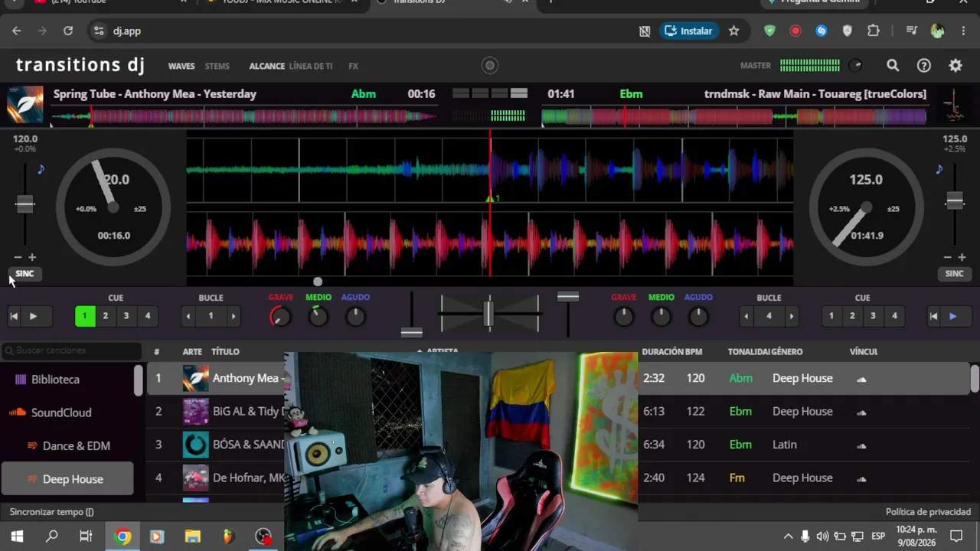Click the right deck album art placeholder

pyautogui.click(x=954, y=105)
